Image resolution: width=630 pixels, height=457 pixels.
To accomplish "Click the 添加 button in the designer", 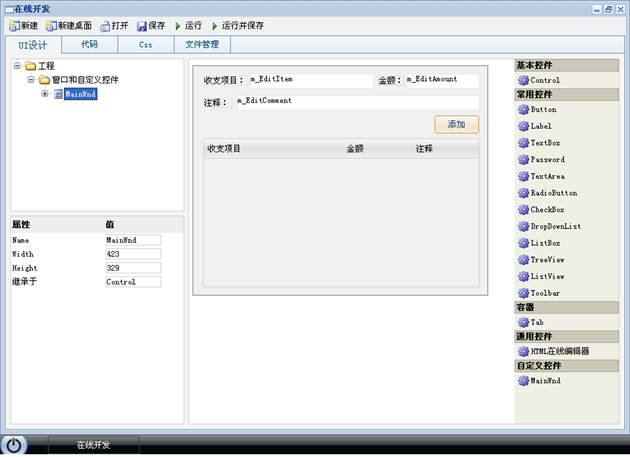I will pyautogui.click(x=457, y=125).
